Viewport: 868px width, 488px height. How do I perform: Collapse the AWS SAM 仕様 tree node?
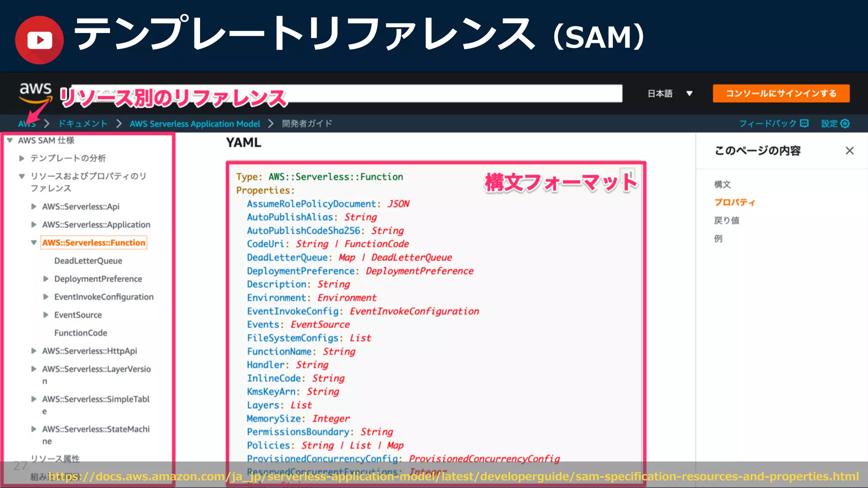[x=10, y=140]
